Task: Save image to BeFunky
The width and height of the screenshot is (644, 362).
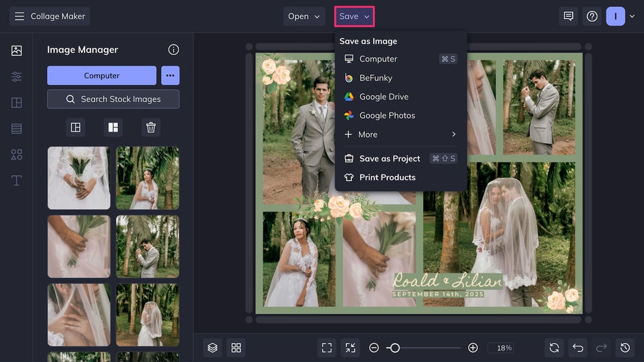Action: coord(400,78)
